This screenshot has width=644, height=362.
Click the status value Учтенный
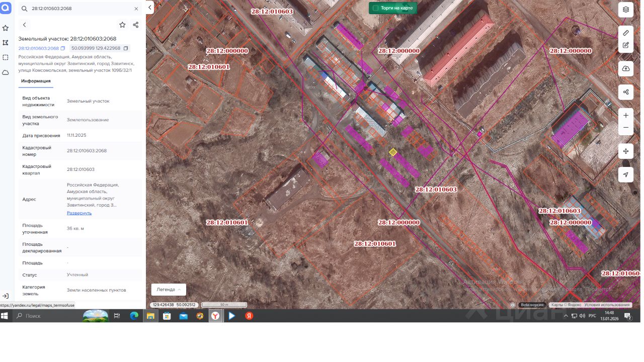tap(77, 275)
